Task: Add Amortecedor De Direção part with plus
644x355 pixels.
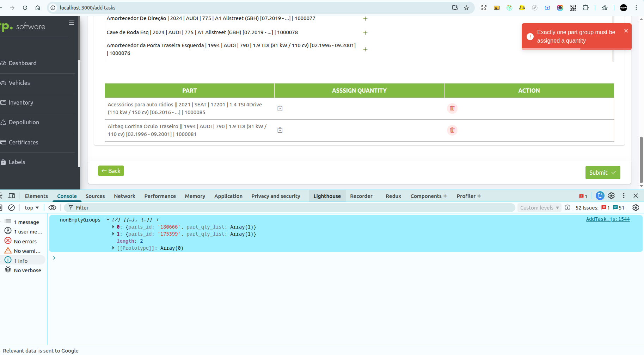Action: coord(365,19)
